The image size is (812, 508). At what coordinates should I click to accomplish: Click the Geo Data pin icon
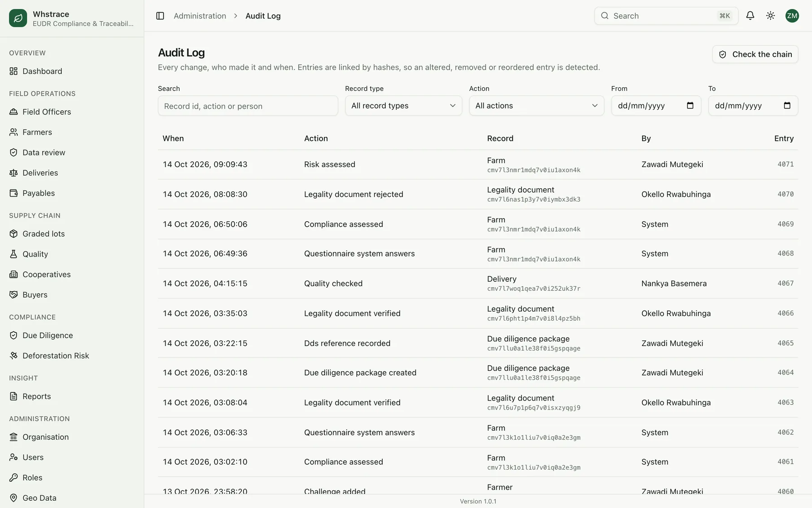coord(14,498)
